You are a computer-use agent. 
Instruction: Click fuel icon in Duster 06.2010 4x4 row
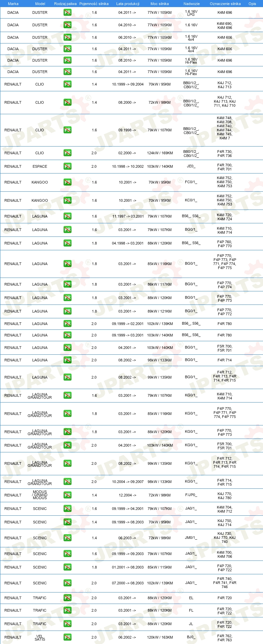[68, 37]
